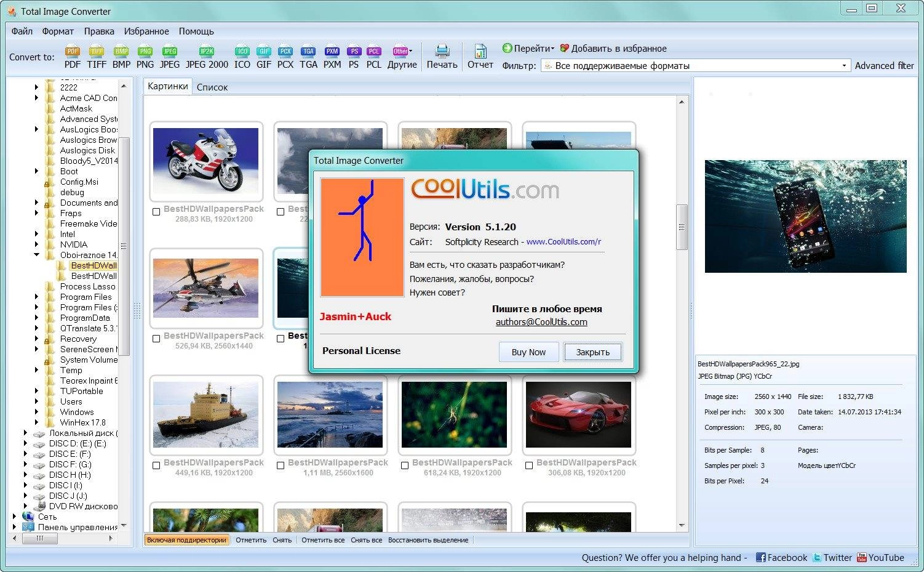Click Снять все

[x=366, y=540]
